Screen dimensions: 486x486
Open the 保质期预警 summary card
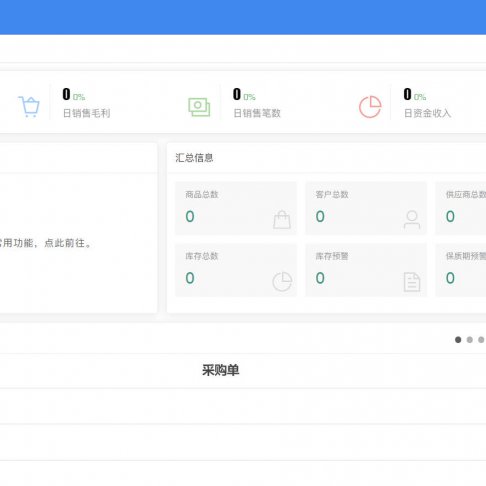coord(461,270)
